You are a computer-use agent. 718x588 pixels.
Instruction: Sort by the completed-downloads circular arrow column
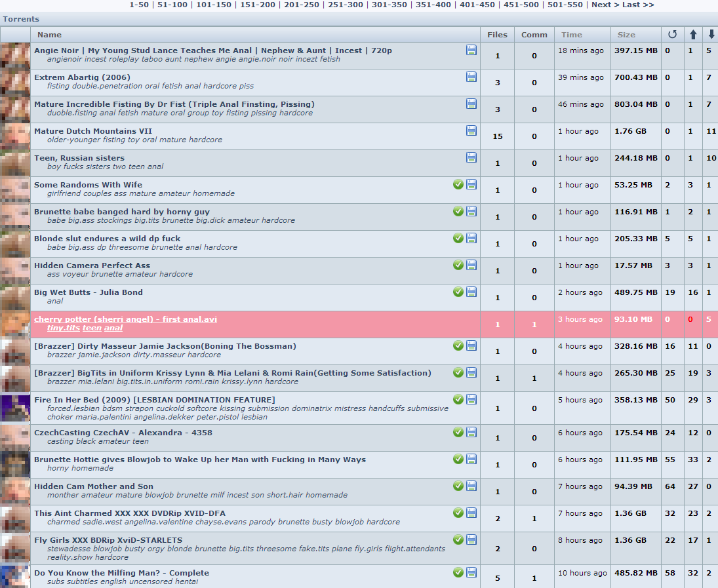coord(672,34)
